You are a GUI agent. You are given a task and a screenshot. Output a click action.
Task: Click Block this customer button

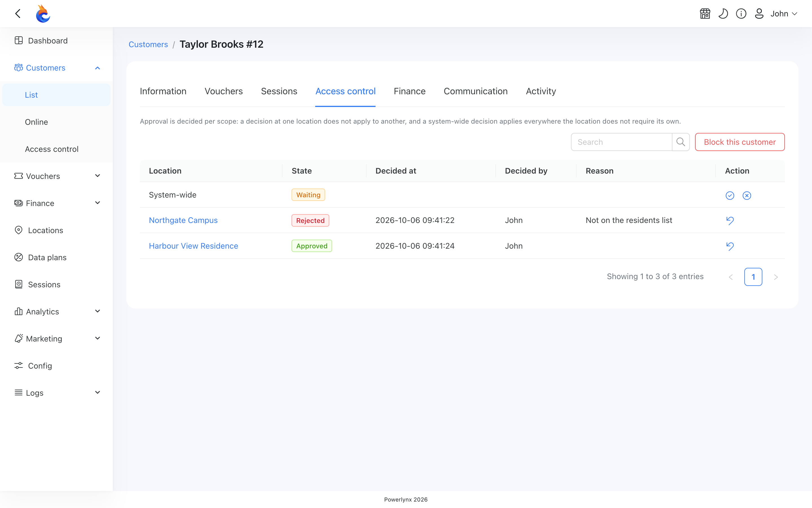(x=740, y=142)
